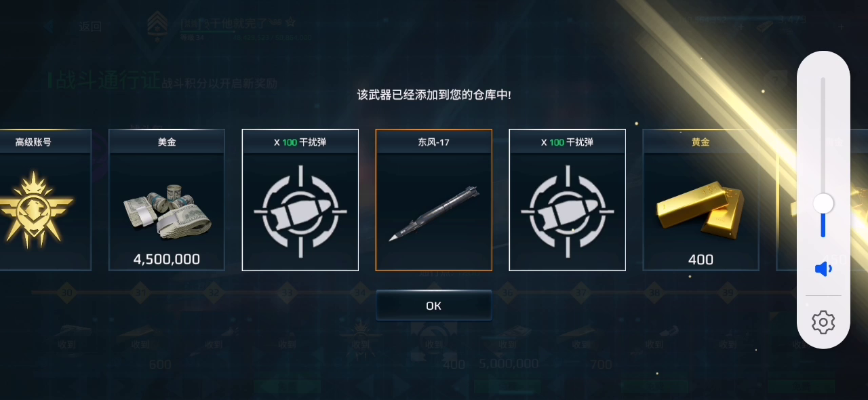The image size is (868, 400).
Task: Tap the missile image in 东风-17 card
Action: pyautogui.click(x=434, y=213)
